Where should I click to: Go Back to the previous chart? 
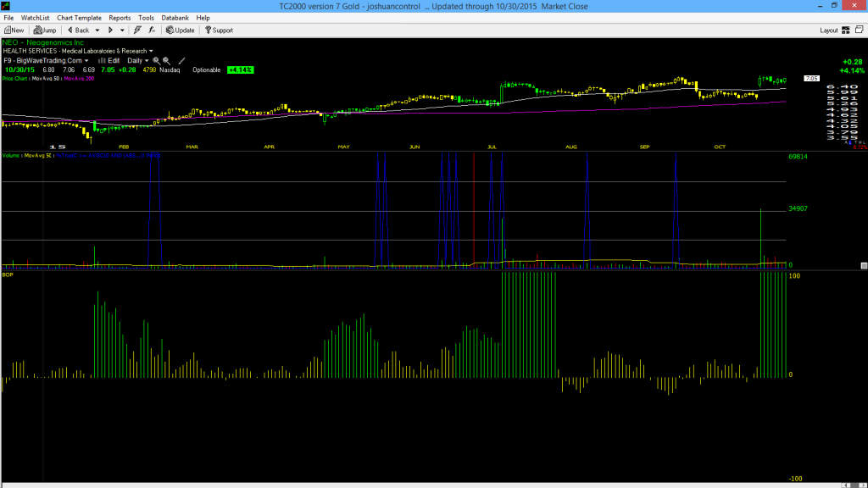pyautogui.click(x=79, y=30)
